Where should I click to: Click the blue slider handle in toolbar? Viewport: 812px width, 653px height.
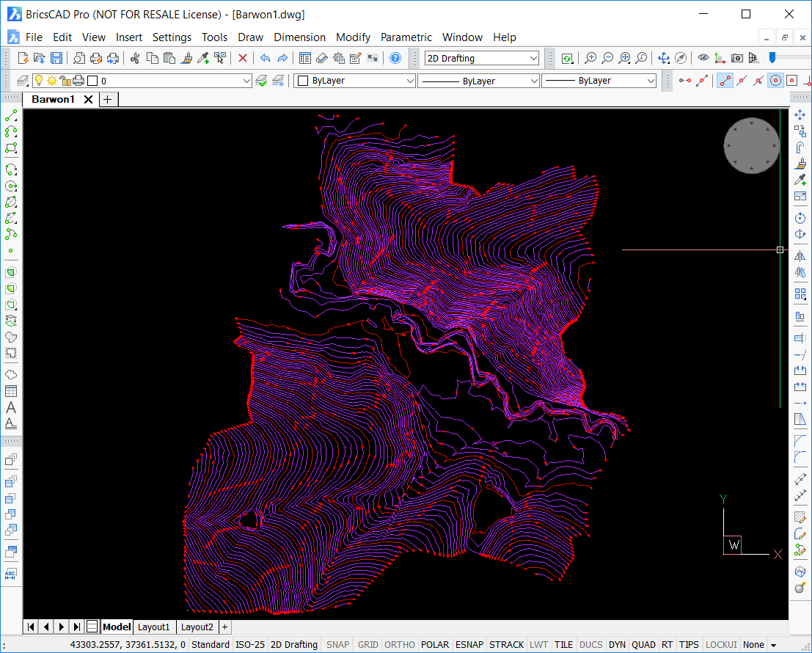pos(773,57)
